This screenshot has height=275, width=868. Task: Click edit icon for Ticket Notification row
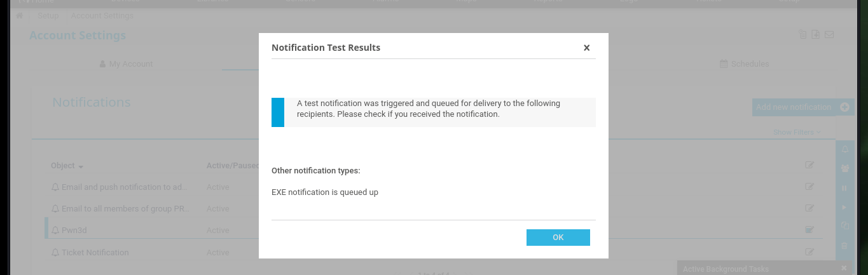(809, 252)
